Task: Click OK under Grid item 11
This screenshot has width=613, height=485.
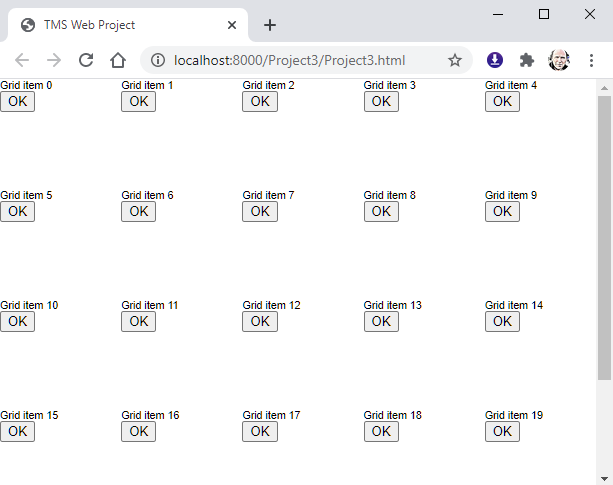Action: tap(139, 322)
